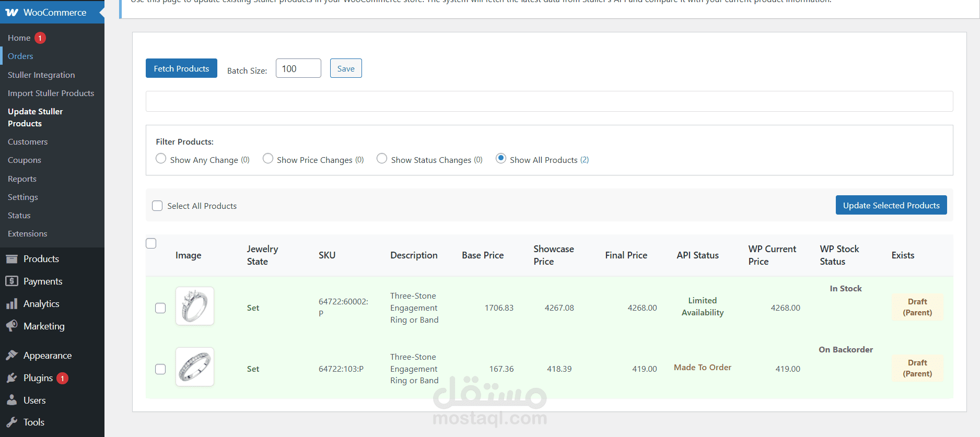
Task: Check the row for SKU 64722:60002:P
Action: click(x=160, y=308)
